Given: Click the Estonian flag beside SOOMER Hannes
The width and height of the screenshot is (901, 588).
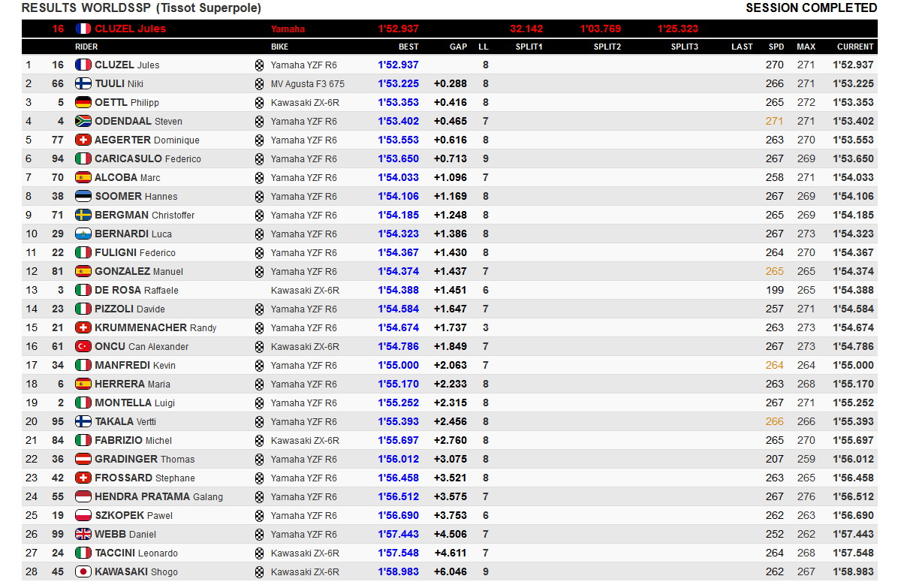Looking at the screenshot, I should (83, 196).
